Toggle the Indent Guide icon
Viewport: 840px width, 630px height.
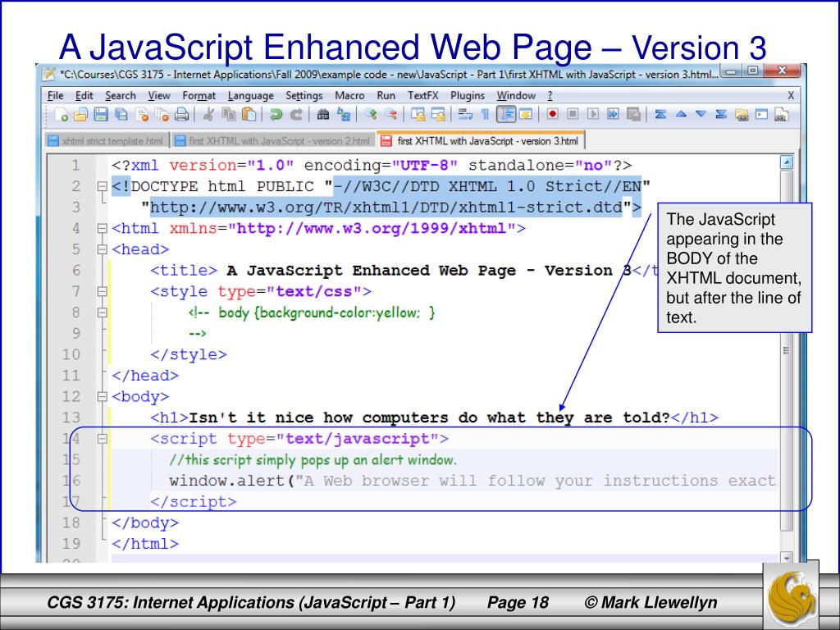point(505,115)
